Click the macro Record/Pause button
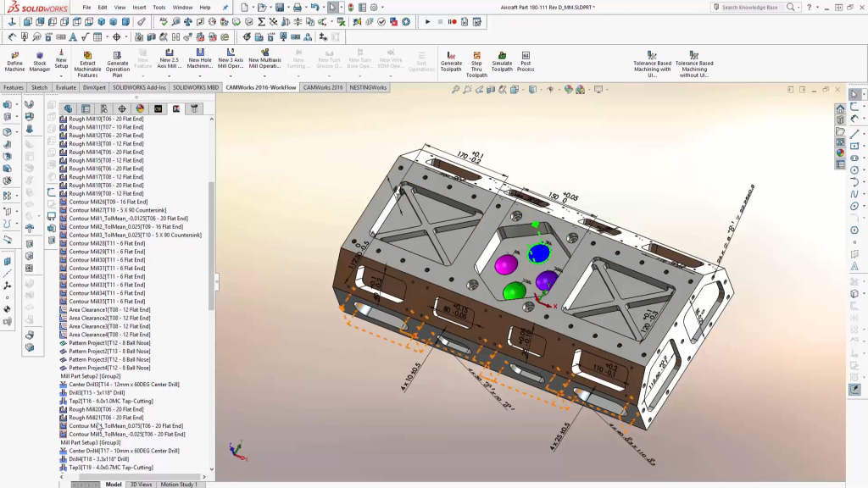This screenshot has height=488, width=868. coord(453,22)
